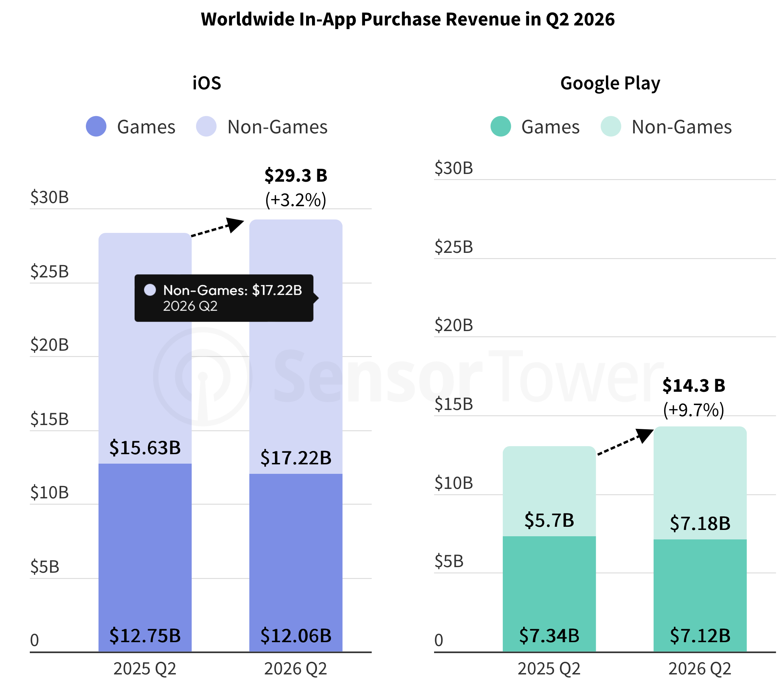This screenshot has height=686, width=784.
Task: Click the "(+9.7%)" Google Play growth label
Action: [x=694, y=410]
